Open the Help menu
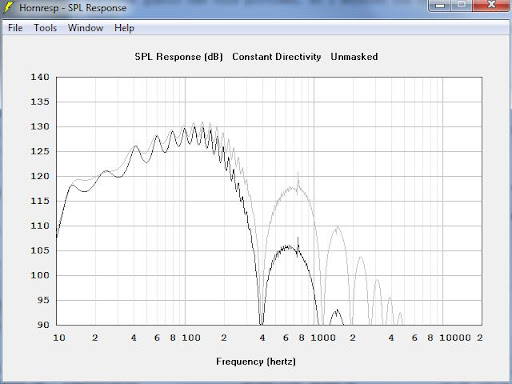The image size is (512, 384). click(x=124, y=28)
